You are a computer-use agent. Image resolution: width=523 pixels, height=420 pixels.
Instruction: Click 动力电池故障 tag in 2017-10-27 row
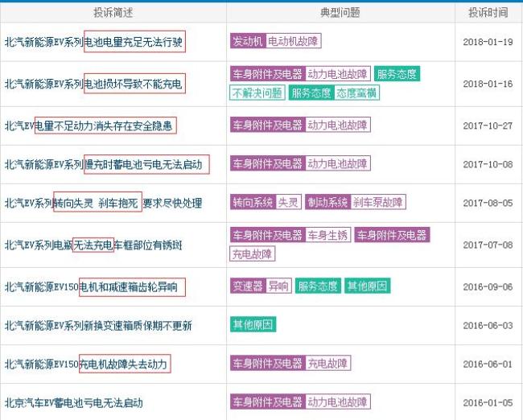tap(338, 125)
